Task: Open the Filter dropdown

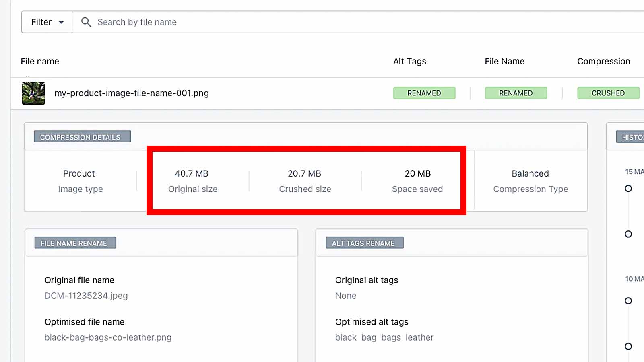Action: click(x=46, y=22)
